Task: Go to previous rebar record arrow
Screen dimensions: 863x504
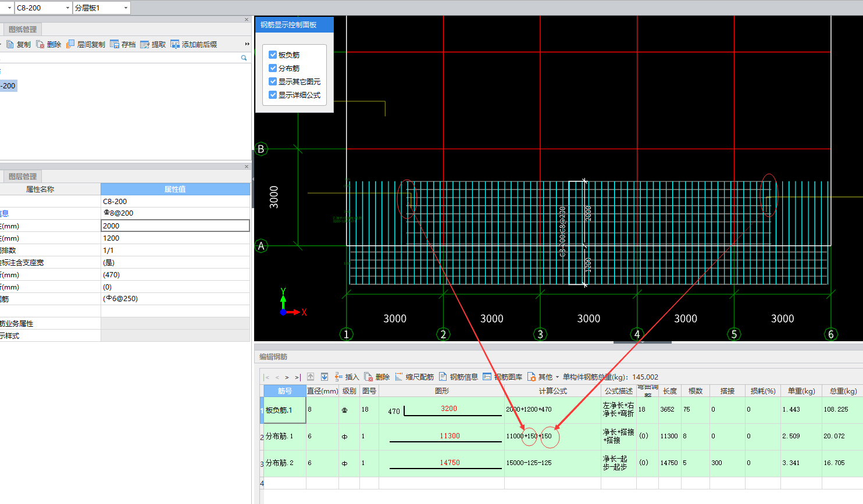Action: [x=277, y=377]
